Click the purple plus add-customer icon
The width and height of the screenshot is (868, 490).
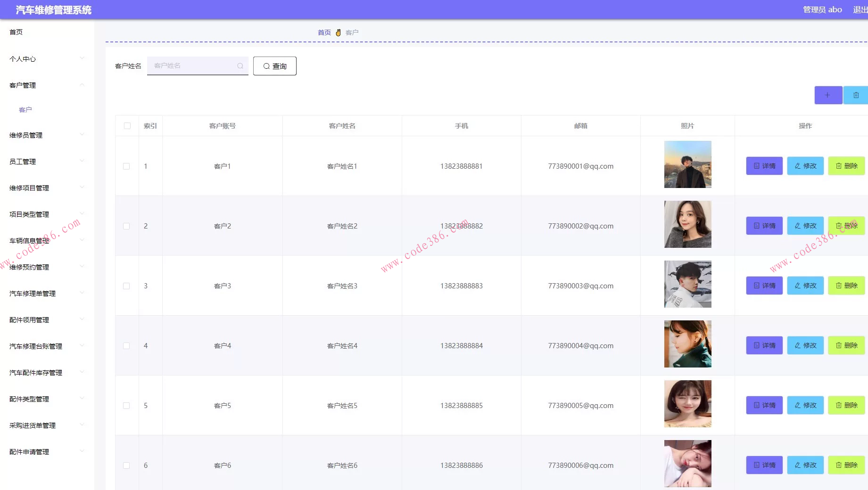828,95
